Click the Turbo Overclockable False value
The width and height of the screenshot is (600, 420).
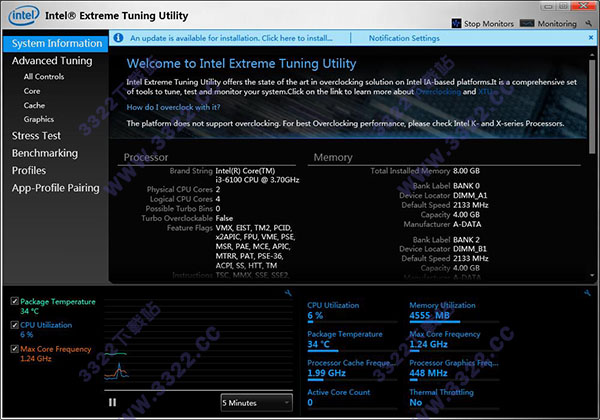(224, 218)
